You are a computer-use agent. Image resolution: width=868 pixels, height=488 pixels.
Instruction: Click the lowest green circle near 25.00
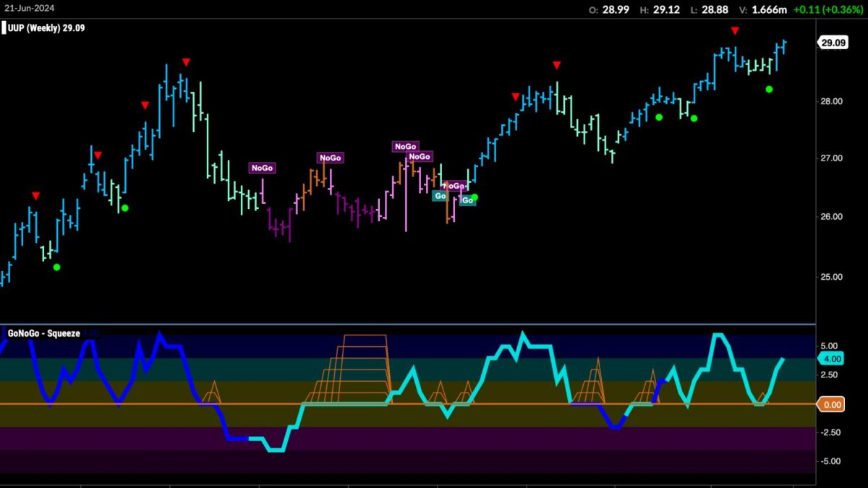click(x=57, y=267)
